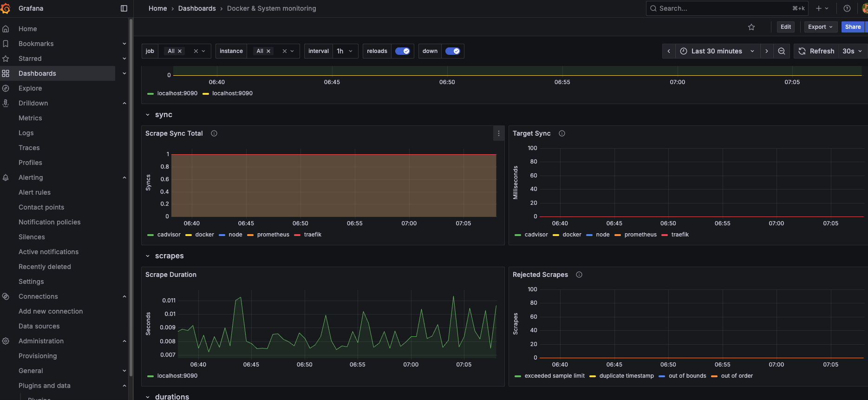
Task: Dock or undock the sidebar menu
Action: [124, 8]
